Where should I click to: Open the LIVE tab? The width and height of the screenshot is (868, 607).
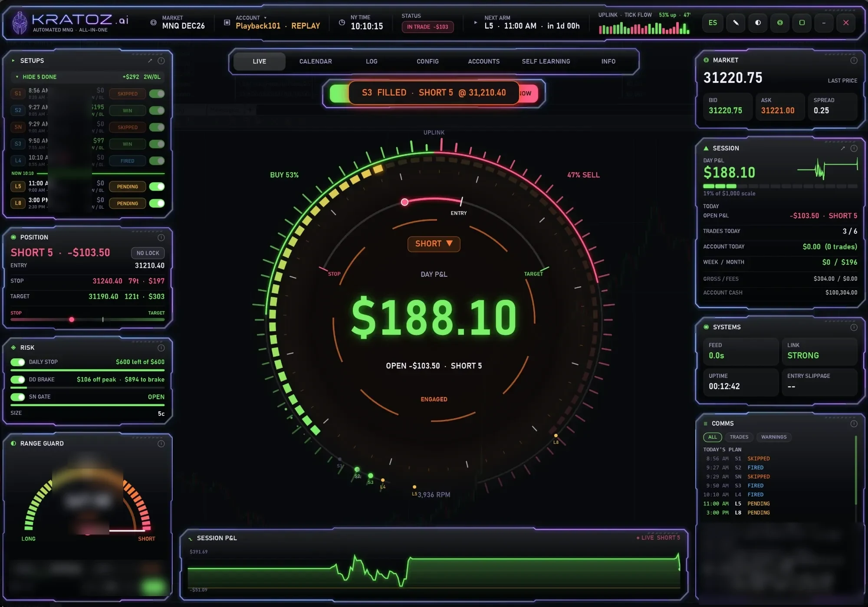(x=260, y=62)
